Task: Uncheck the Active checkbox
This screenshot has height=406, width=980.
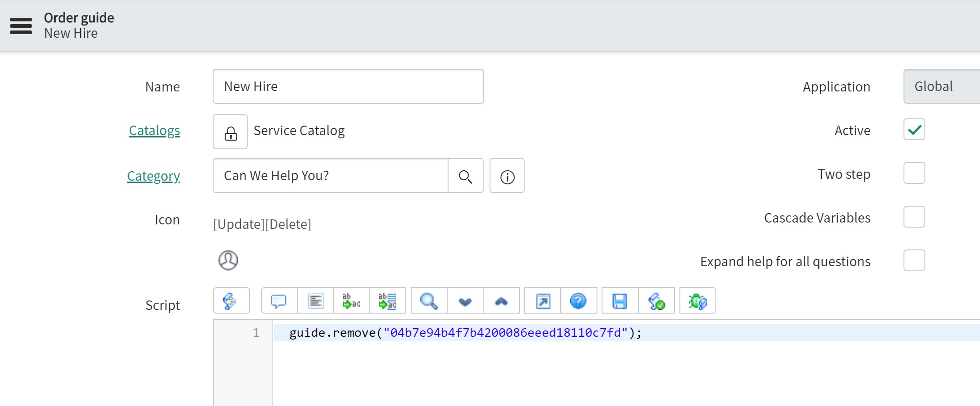Action: [914, 130]
